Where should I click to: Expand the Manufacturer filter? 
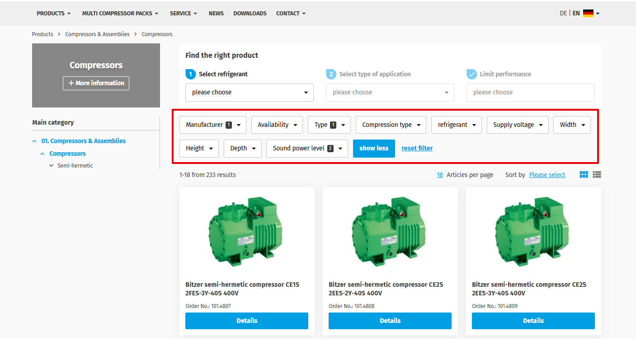point(212,125)
